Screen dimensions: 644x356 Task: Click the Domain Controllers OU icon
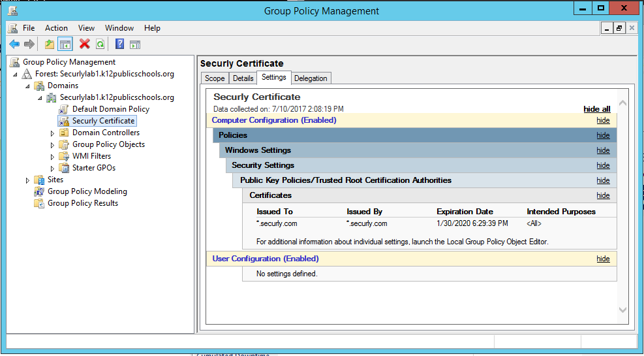[64, 133]
